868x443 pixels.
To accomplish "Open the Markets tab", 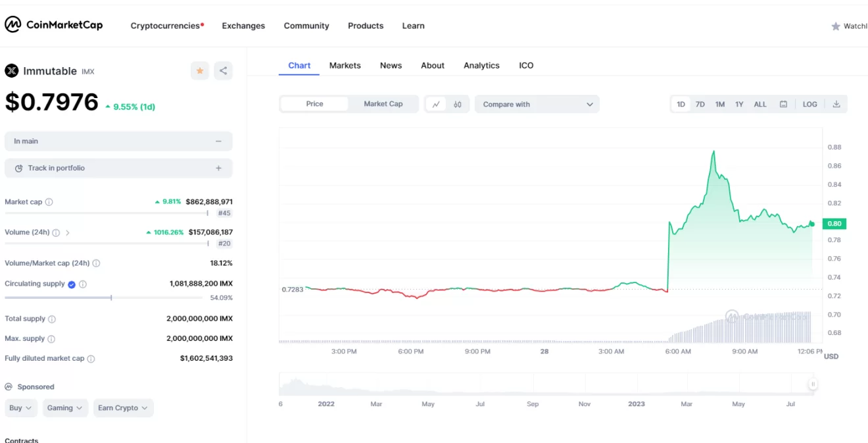I will point(345,65).
